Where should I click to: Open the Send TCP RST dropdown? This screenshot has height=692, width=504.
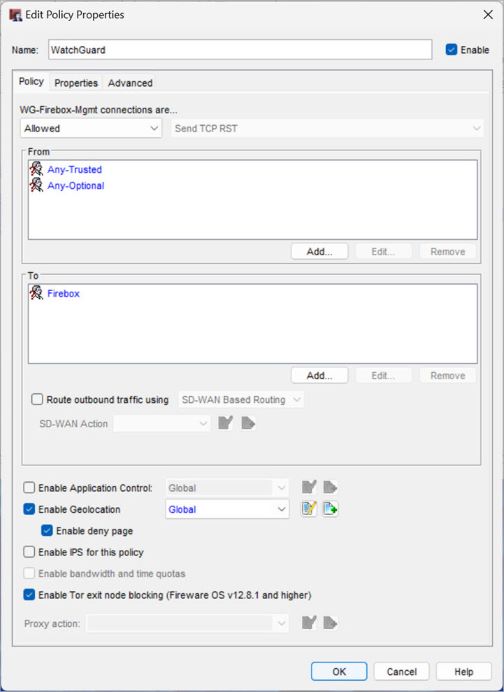[x=327, y=128]
